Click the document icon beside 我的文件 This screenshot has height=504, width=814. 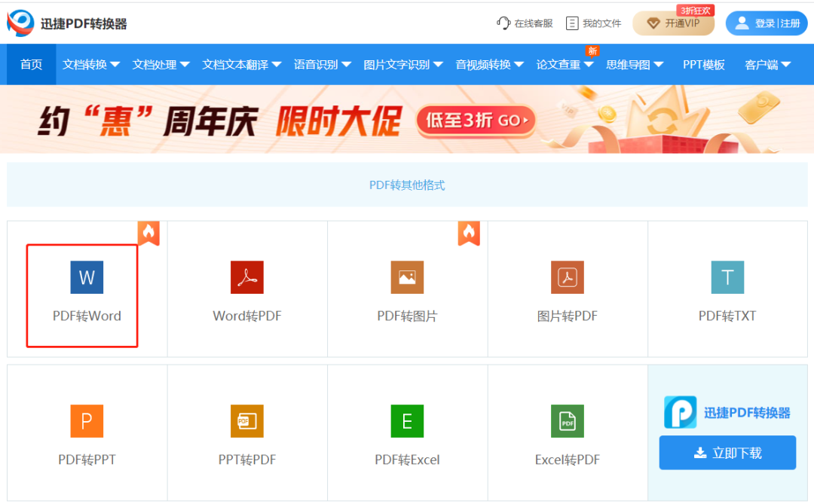(x=572, y=23)
